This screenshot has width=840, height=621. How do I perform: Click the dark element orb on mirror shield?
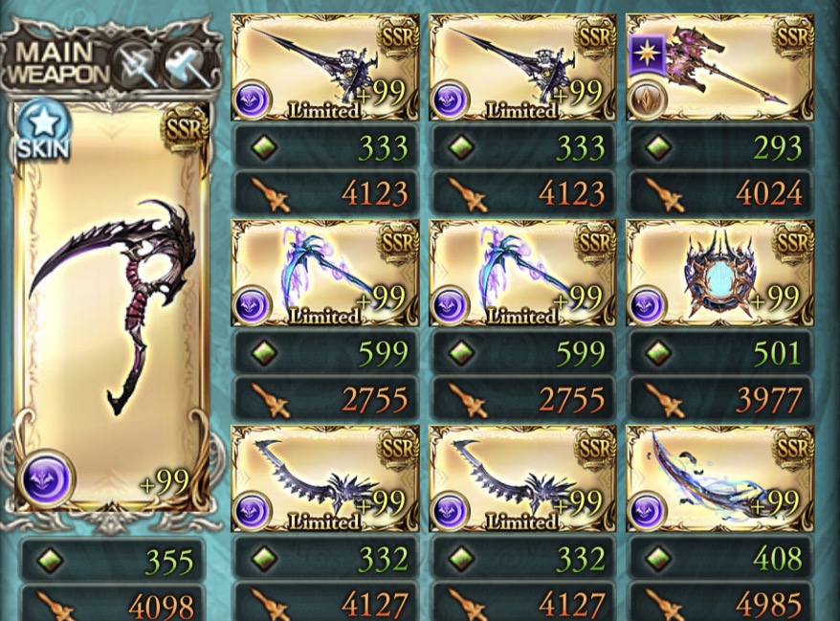coord(647,305)
